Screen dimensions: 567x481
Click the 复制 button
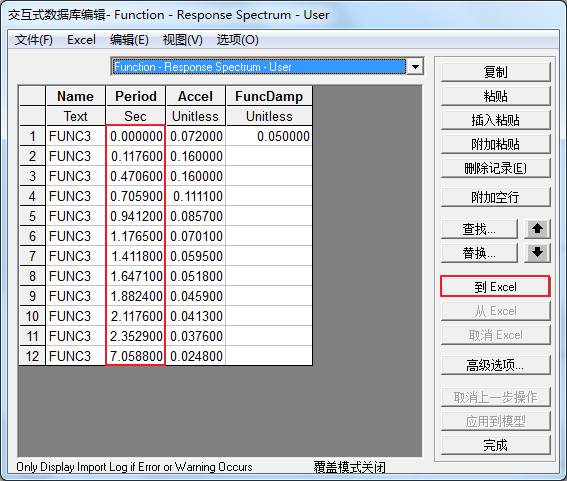pyautogui.click(x=495, y=72)
